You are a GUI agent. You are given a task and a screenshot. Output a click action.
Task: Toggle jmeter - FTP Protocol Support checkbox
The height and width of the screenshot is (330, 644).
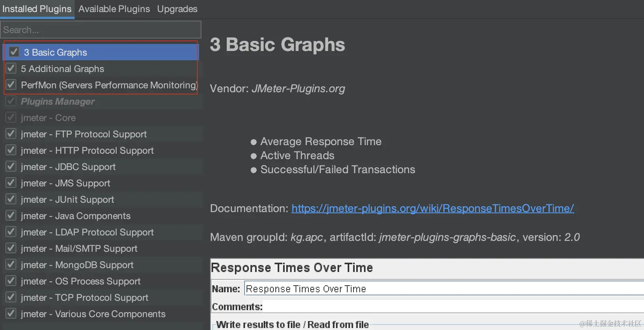tap(11, 133)
